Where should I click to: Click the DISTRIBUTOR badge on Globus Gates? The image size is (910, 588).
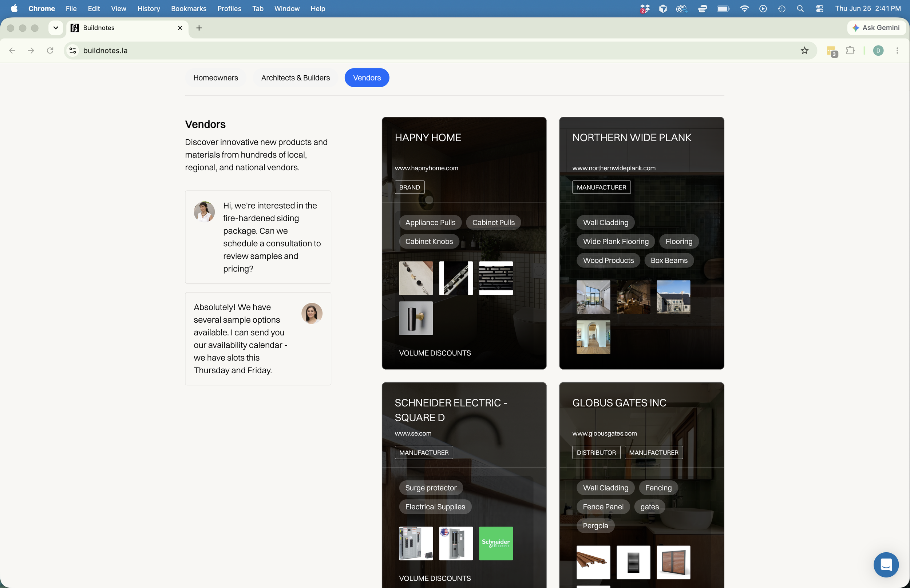pyautogui.click(x=596, y=452)
